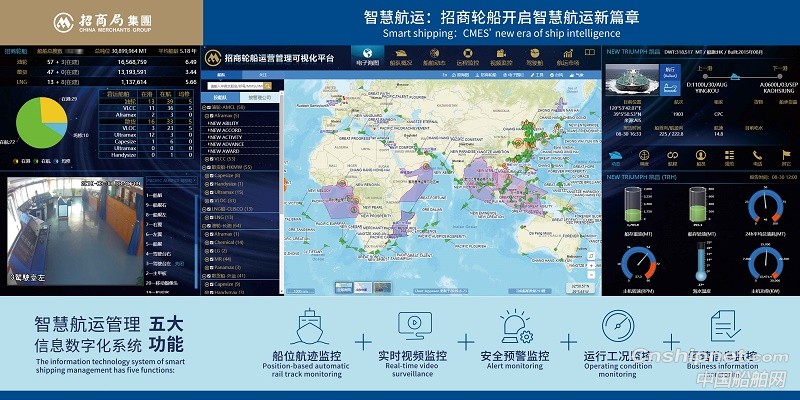Click the weather cloud toolbar item
This screenshot has height=400, width=800.
click(577, 75)
